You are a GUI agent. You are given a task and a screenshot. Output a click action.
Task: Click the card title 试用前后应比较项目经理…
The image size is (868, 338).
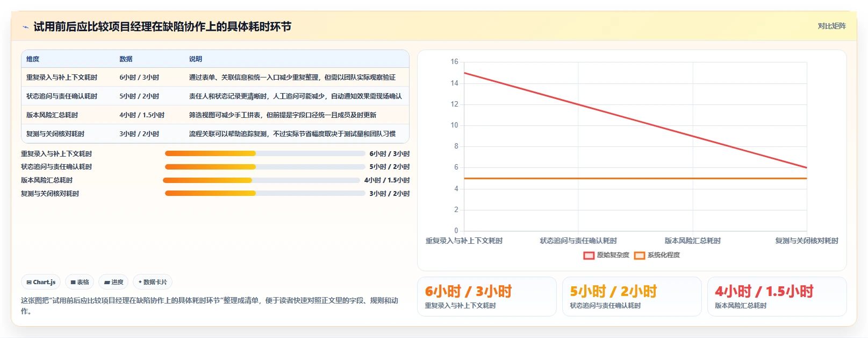[162, 27]
